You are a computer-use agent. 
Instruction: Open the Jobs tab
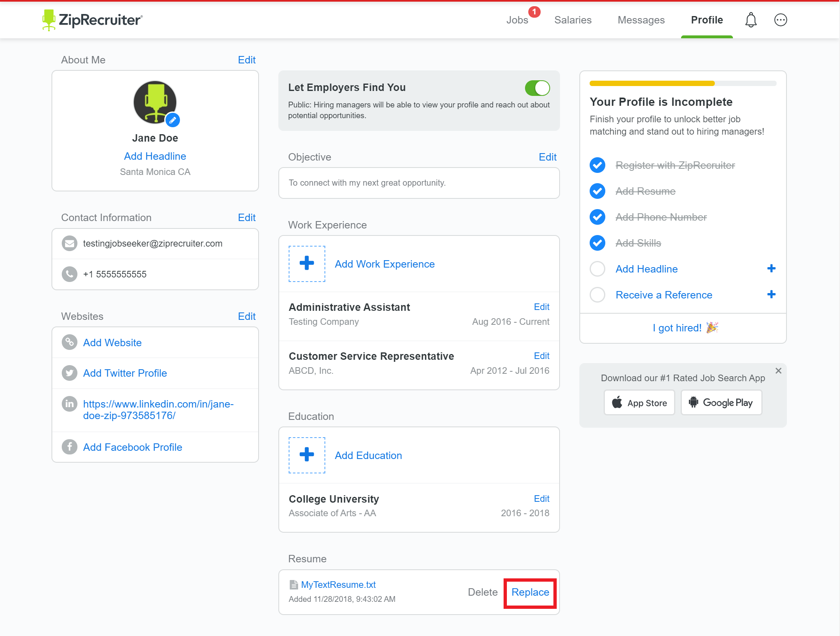tap(517, 20)
